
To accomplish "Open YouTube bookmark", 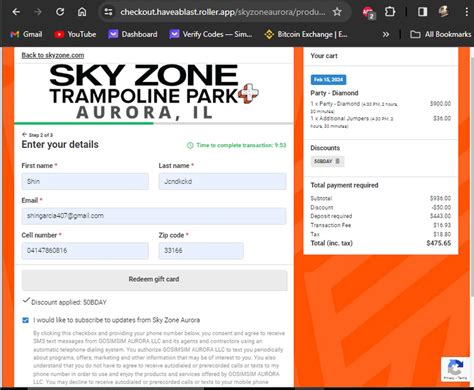I will point(75,34).
